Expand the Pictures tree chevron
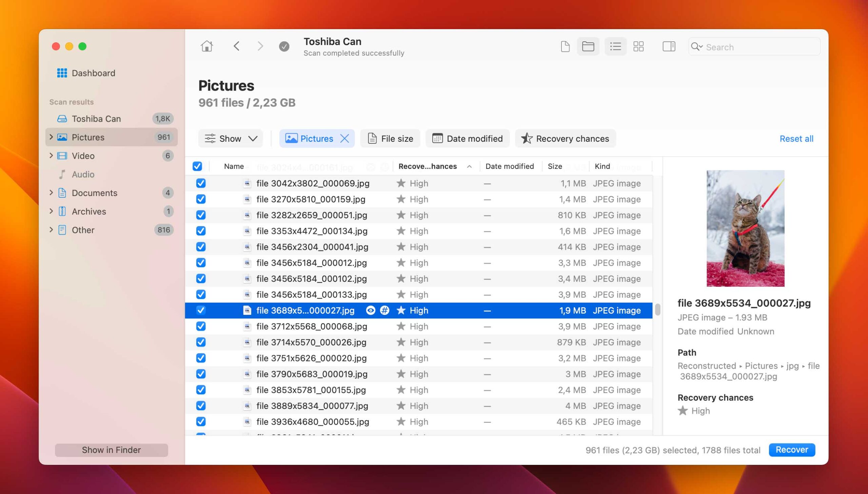Screen dimensions: 868x494 tap(51, 137)
